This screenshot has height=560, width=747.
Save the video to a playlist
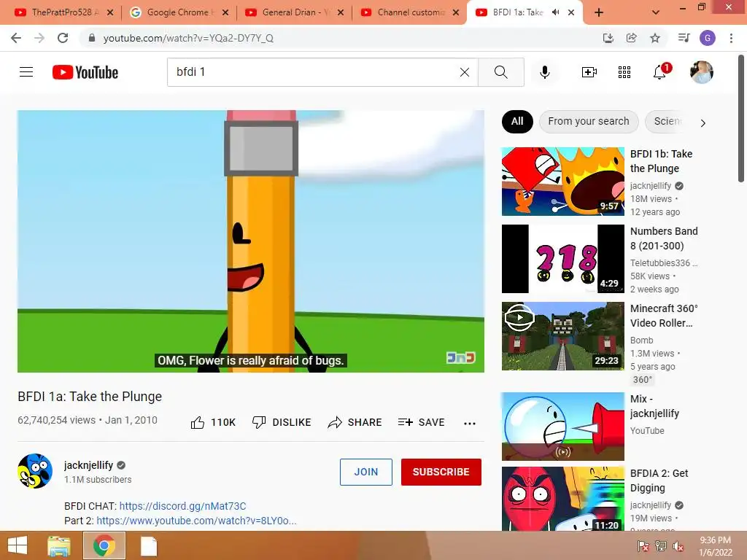421,422
